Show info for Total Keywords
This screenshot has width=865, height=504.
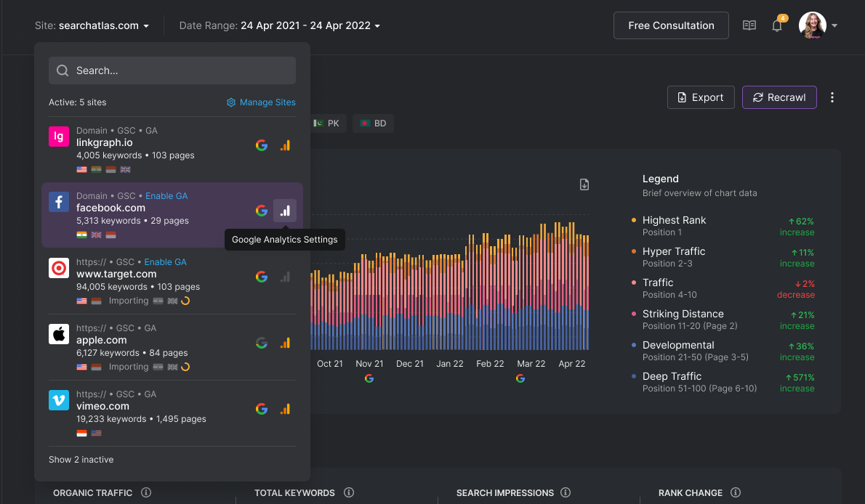349,492
